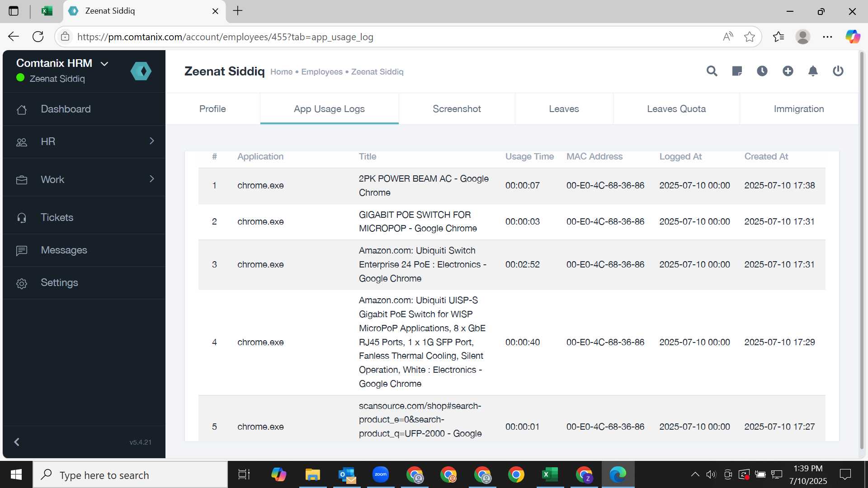Viewport: 868px width, 488px height.
Task: Show hidden system tray icons
Action: click(695, 474)
